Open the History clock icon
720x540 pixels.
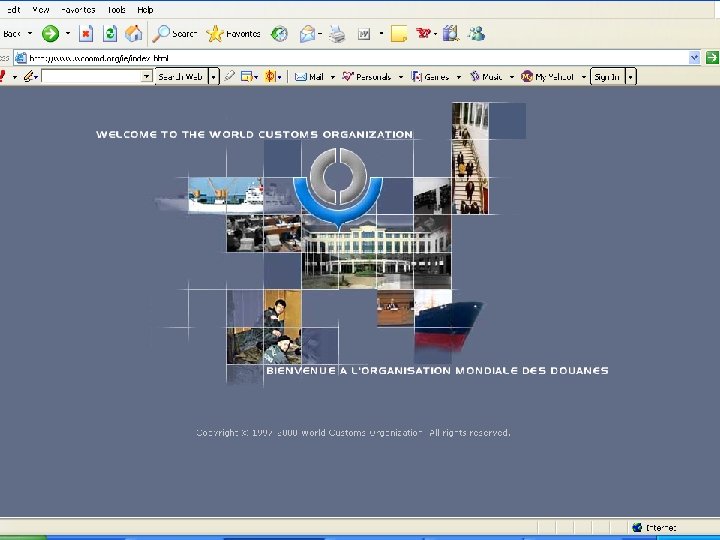(279, 34)
